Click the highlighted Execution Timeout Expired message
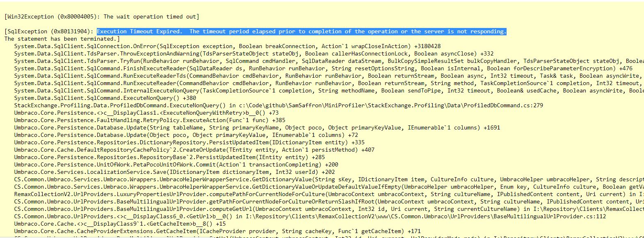 point(301,32)
